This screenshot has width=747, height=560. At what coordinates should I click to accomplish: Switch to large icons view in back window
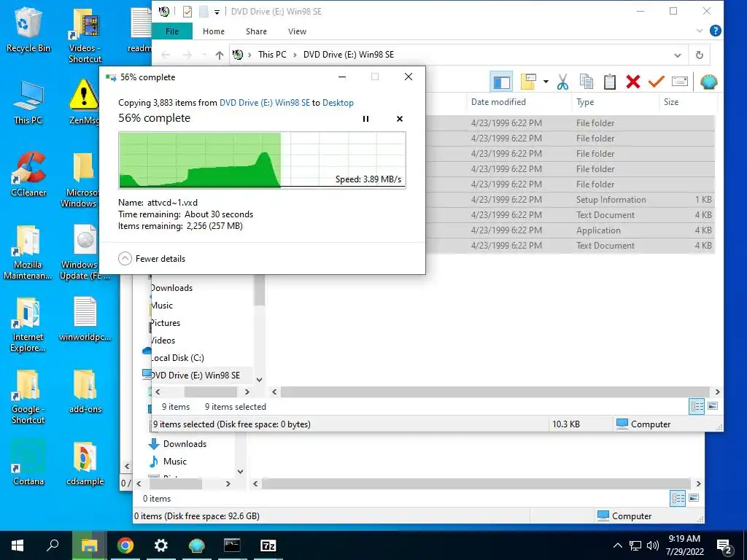pos(694,498)
